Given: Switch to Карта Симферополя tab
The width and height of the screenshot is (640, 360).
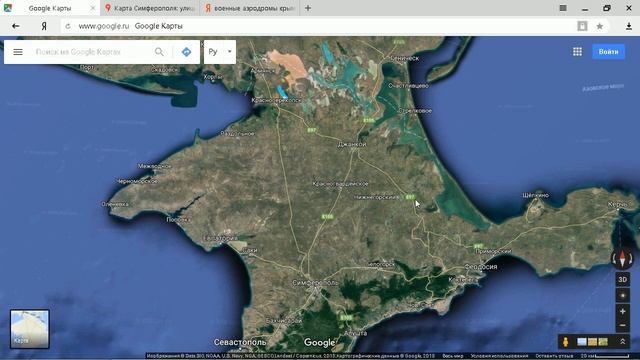Looking at the screenshot, I should point(150,8).
